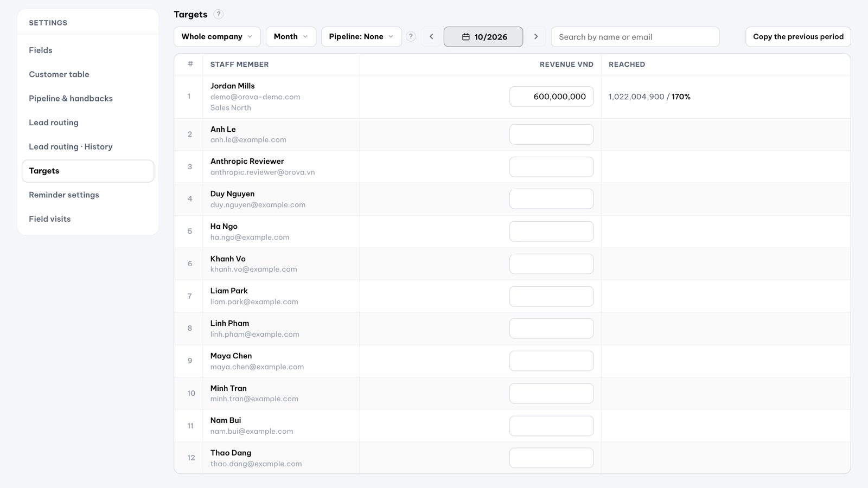The height and width of the screenshot is (488, 868).
Task: Click revenue input for Thao Dang
Action: tap(551, 458)
